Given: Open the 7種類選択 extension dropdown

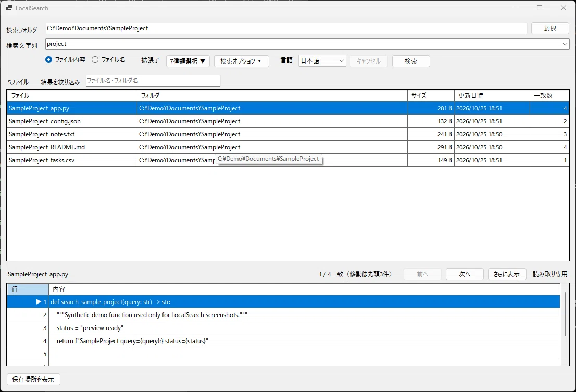Looking at the screenshot, I should coord(187,61).
